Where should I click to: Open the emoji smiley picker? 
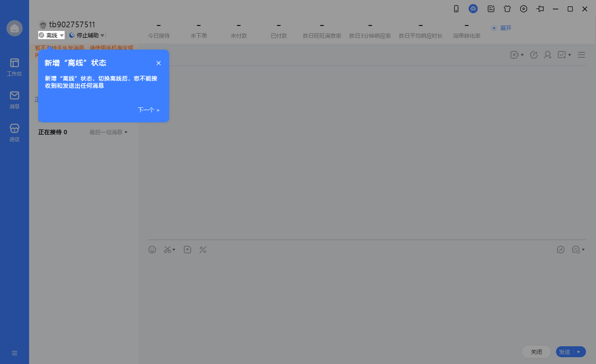152,249
